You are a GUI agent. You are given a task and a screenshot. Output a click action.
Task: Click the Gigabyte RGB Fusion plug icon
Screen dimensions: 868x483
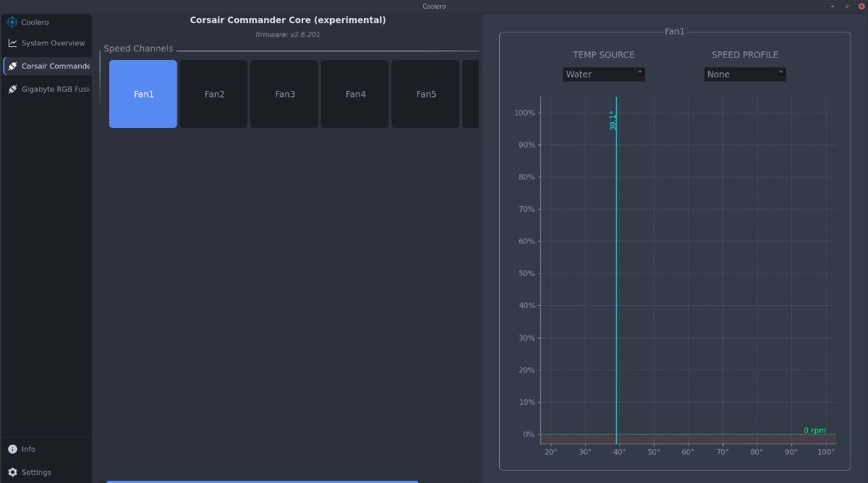[x=12, y=90]
